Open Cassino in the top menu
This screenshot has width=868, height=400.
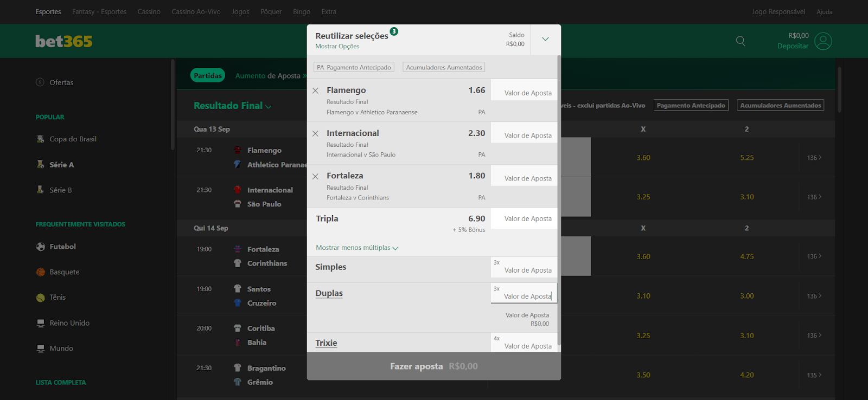click(149, 12)
